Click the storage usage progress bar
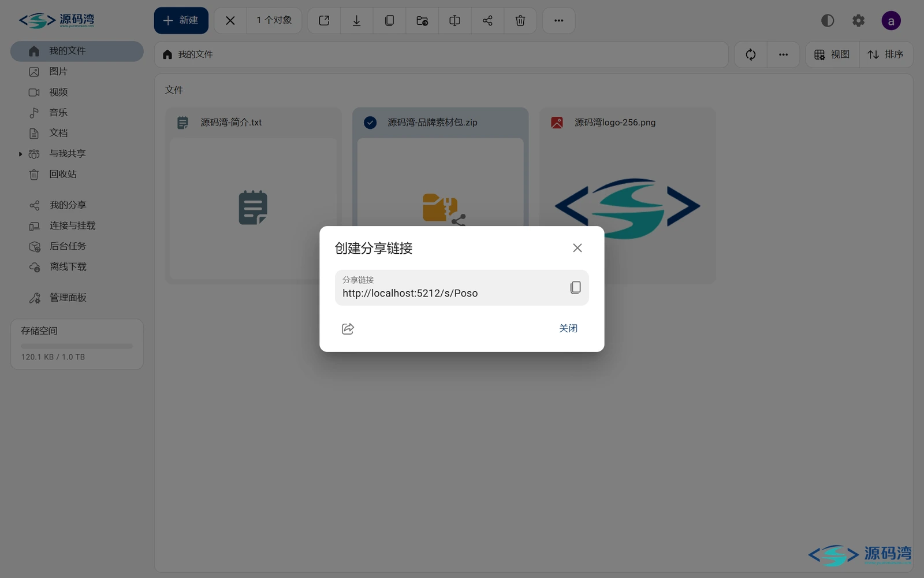This screenshot has width=924, height=578. click(77, 346)
